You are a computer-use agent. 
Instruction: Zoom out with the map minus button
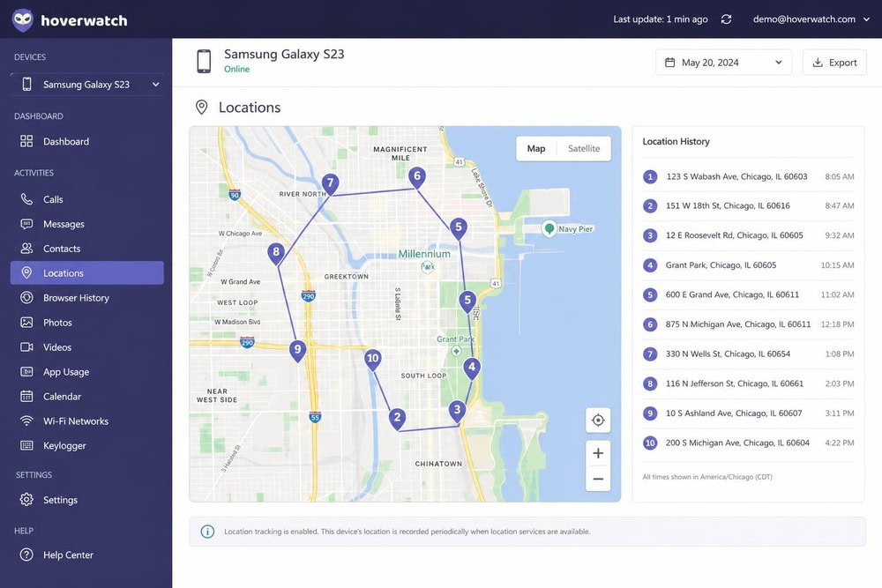(x=598, y=479)
